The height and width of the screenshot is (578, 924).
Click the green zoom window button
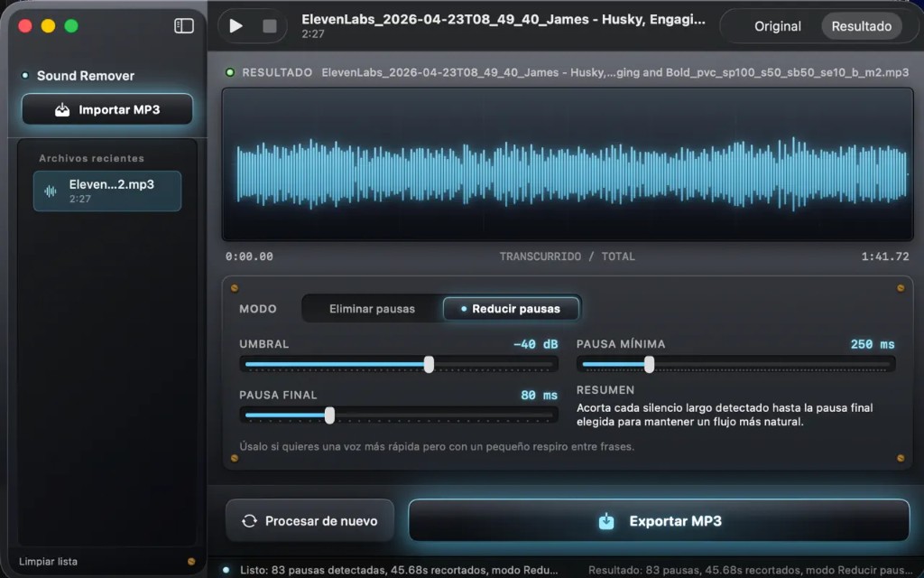tap(71, 26)
